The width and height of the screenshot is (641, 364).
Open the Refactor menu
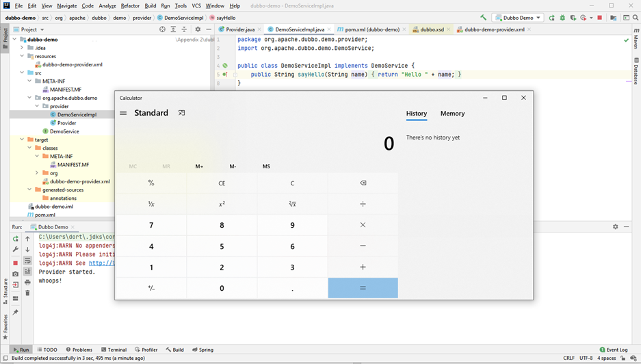coord(130,5)
